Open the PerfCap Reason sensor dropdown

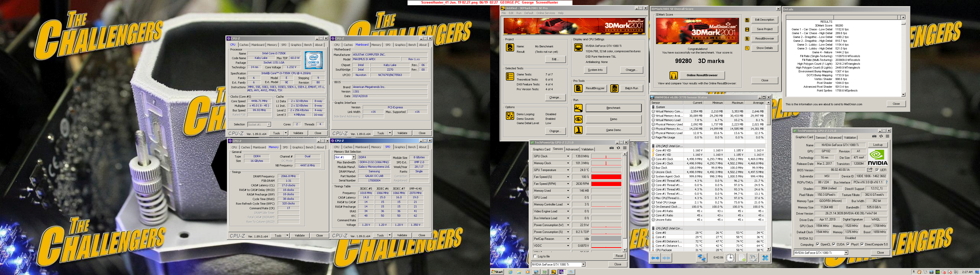(x=568, y=239)
